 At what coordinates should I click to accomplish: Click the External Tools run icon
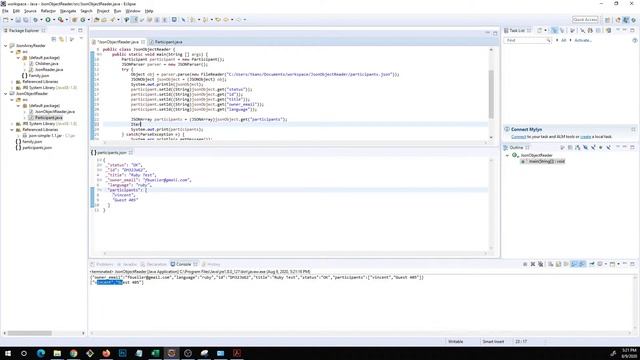(60, 20)
